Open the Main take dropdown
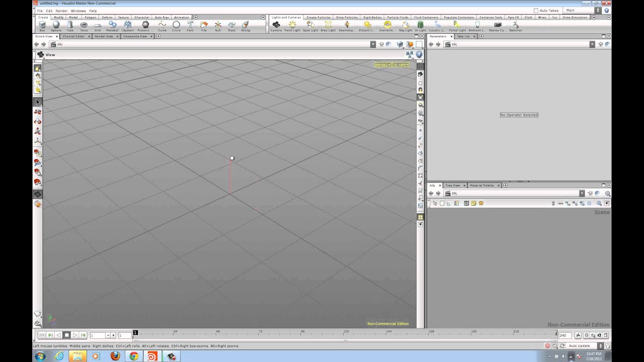Screen dimensions: 644x362 click(x=582, y=10)
